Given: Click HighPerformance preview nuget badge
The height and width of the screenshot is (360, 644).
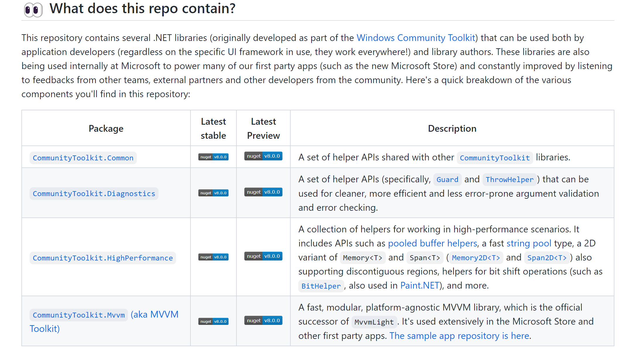Looking at the screenshot, I should click(x=263, y=256).
